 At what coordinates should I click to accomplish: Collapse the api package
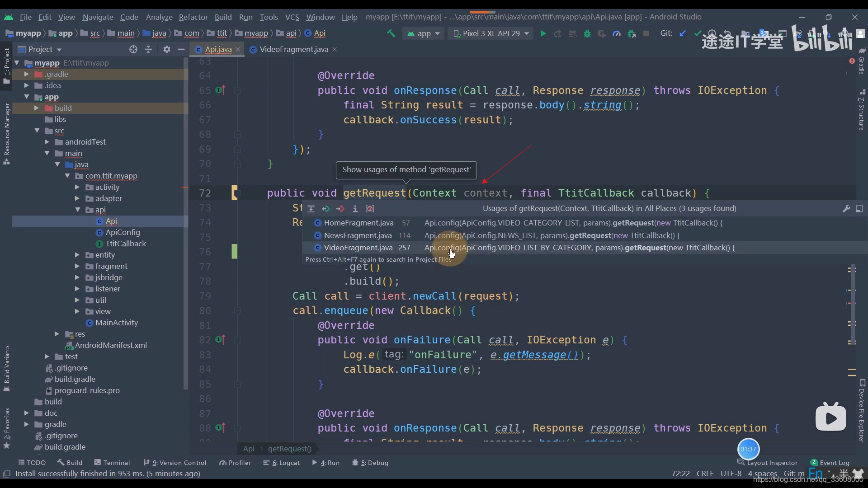click(x=77, y=210)
